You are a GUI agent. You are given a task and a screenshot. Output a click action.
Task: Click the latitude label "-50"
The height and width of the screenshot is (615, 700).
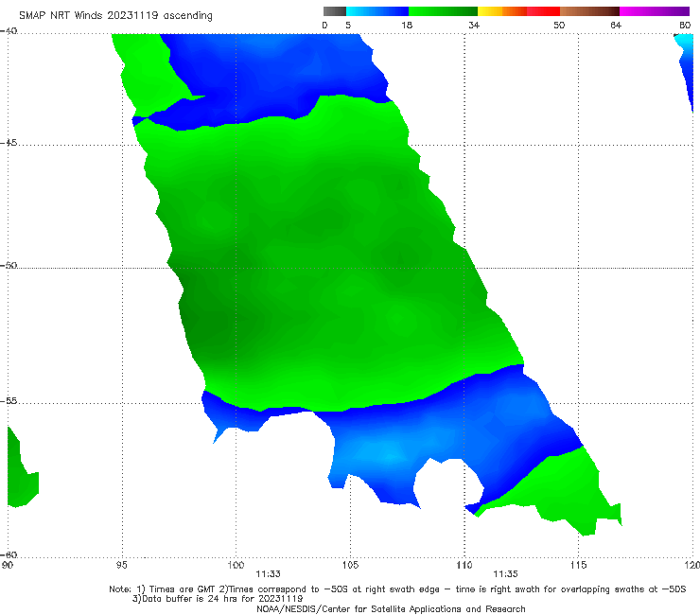[x=9, y=265]
